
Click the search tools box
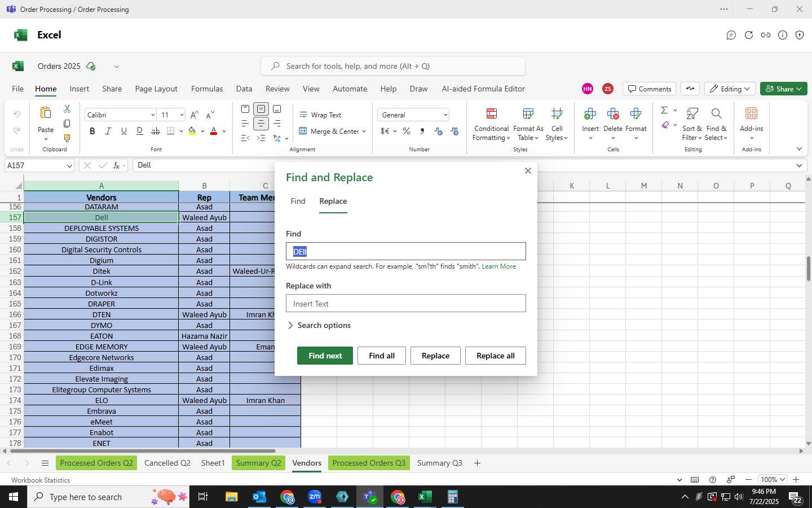pyautogui.click(x=393, y=66)
